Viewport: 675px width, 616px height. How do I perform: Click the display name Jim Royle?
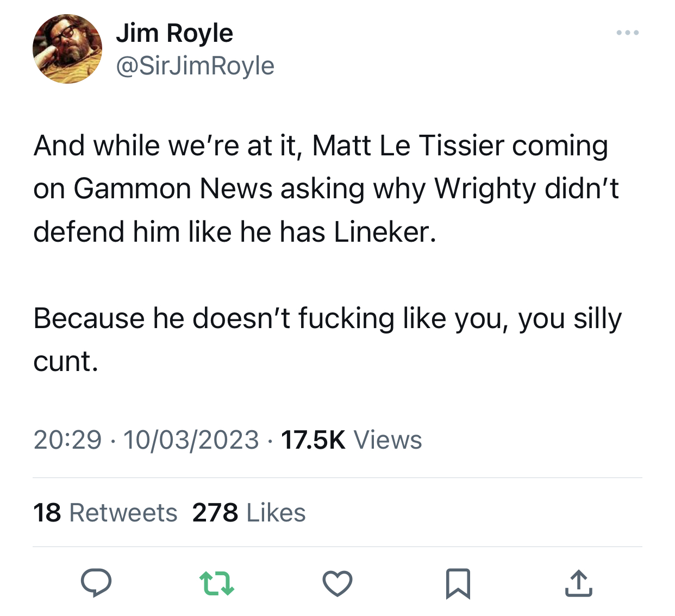click(174, 33)
